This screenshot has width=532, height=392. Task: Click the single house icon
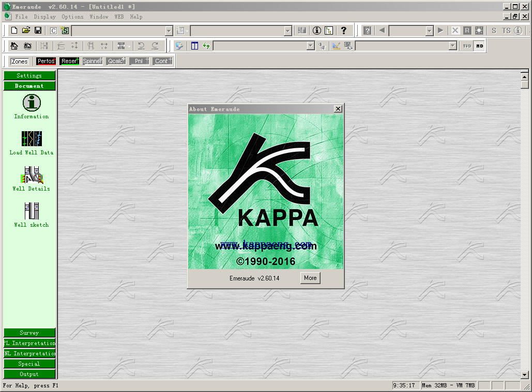(x=14, y=46)
